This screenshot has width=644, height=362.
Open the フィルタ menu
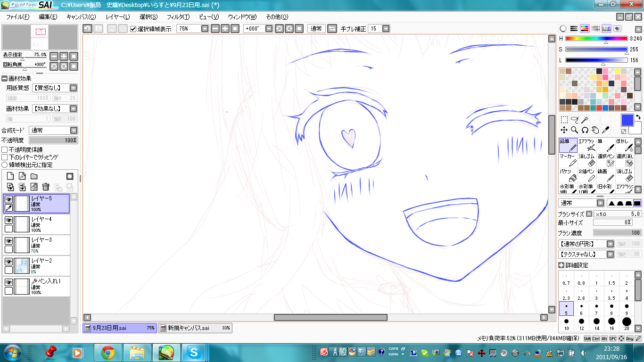click(x=178, y=17)
